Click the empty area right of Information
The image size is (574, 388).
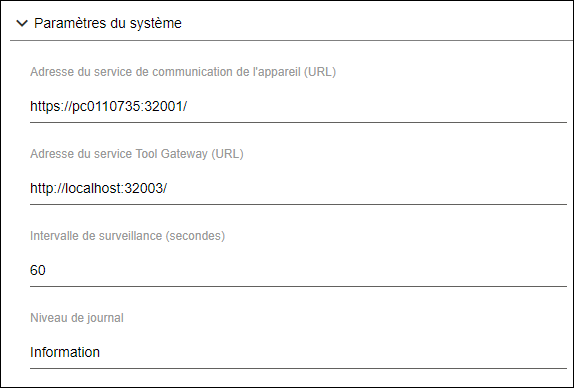click(x=333, y=352)
